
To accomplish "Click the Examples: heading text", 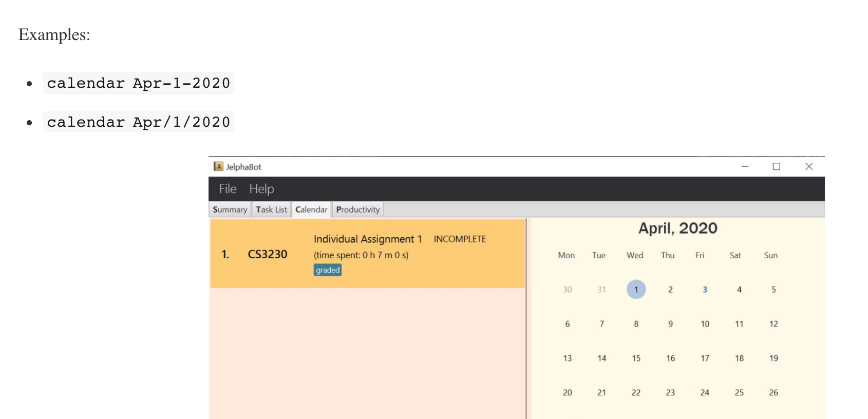I will pos(54,35).
